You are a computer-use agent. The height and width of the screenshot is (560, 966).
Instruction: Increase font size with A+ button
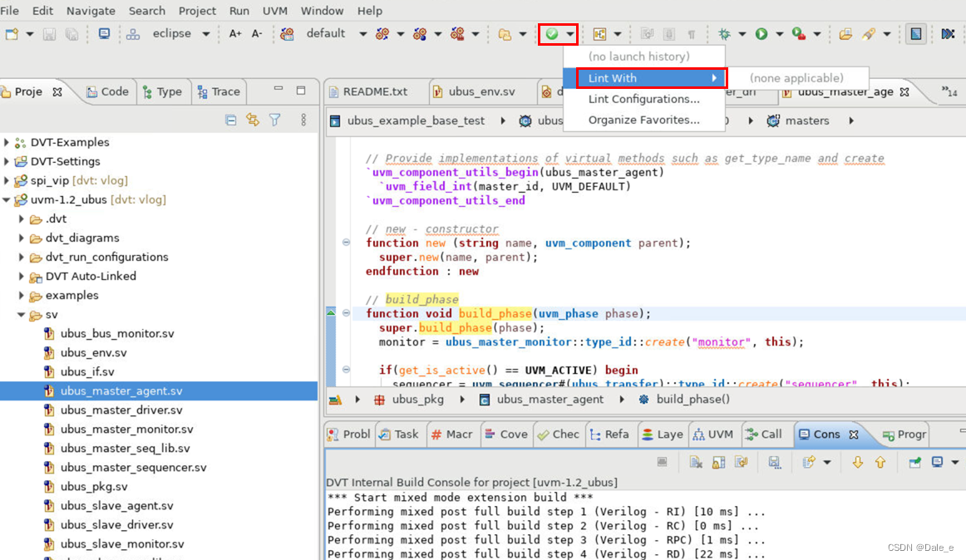235,34
